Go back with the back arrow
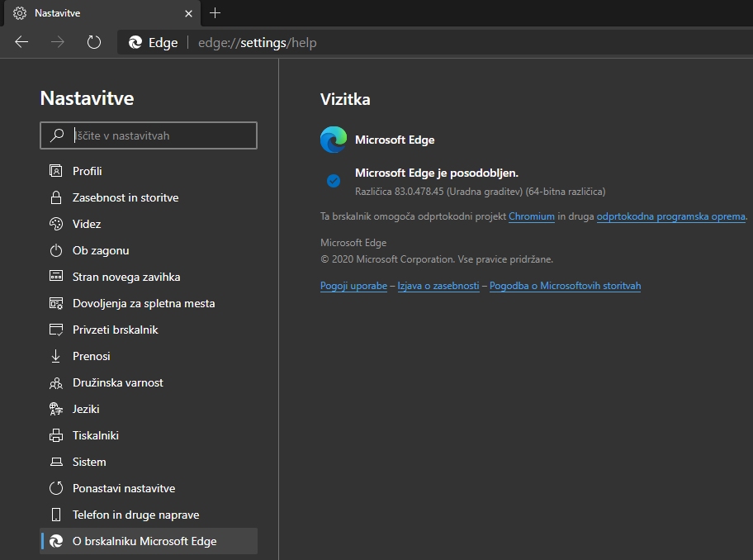The width and height of the screenshot is (753, 560). [x=21, y=42]
